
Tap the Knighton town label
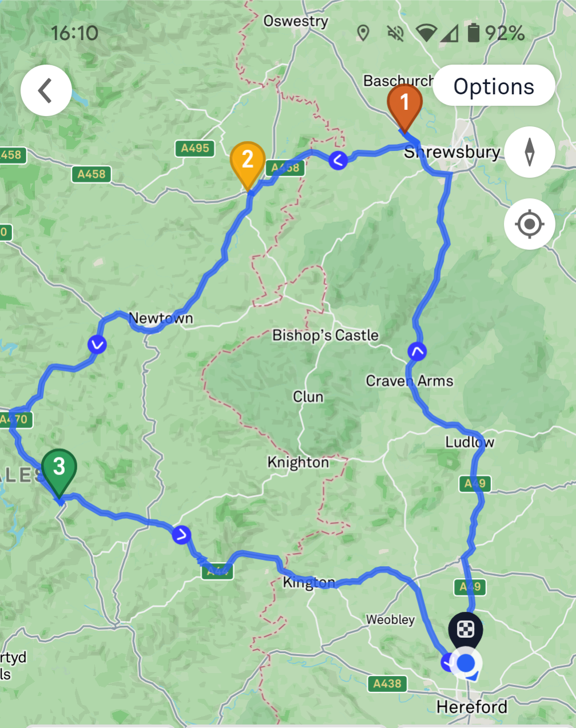tap(298, 462)
